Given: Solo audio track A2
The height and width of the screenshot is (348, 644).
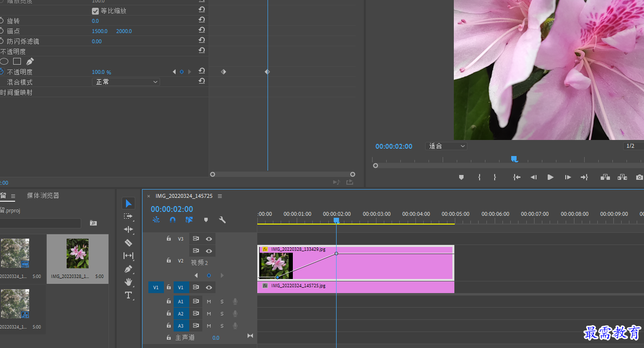Looking at the screenshot, I should 222,313.
